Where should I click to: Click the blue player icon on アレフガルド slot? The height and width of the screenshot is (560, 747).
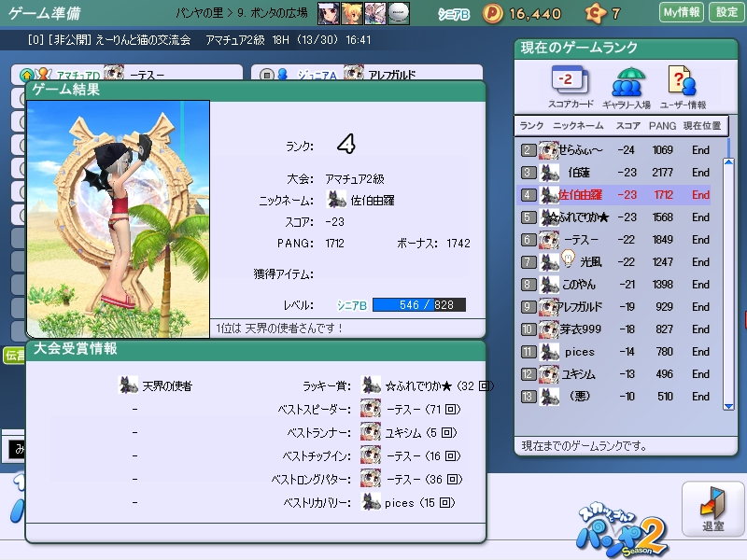click(x=283, y=75)
